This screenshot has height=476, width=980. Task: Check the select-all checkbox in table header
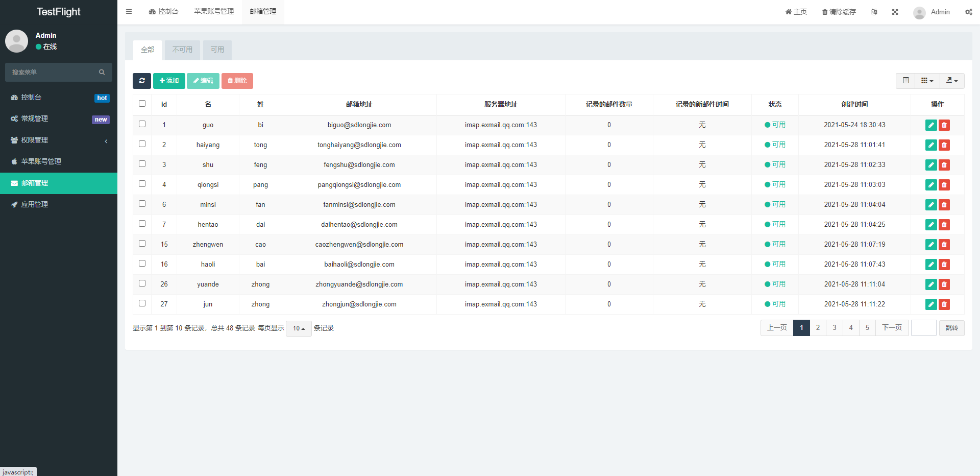142,104
